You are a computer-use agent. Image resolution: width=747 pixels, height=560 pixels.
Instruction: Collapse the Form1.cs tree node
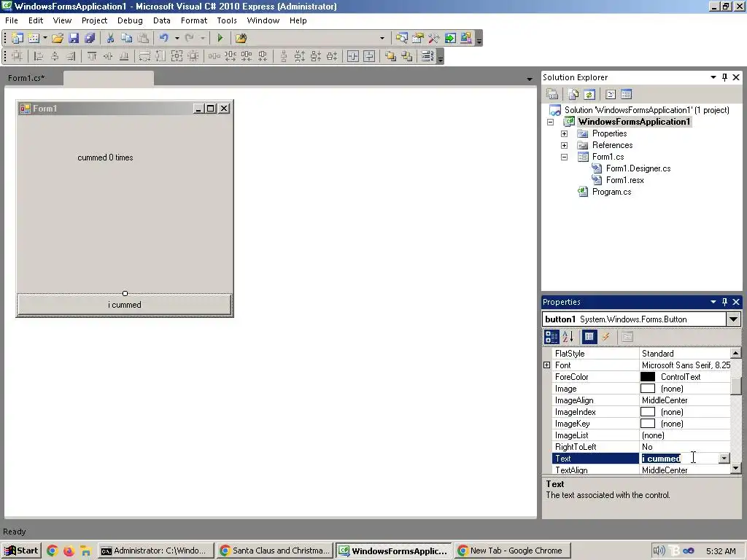(x=564, y=157)
